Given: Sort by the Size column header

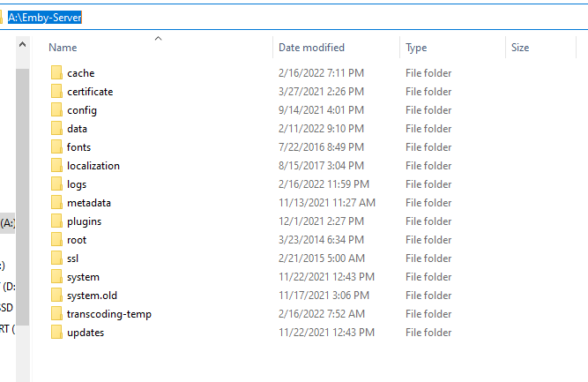Looking at the screenshot, I should (x=520, y=48).
